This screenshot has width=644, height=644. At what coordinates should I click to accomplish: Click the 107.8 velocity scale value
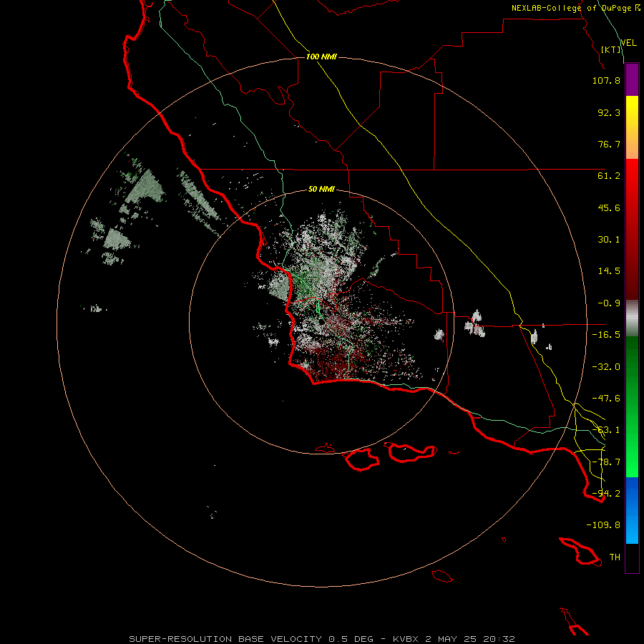[x=606, y=80]
